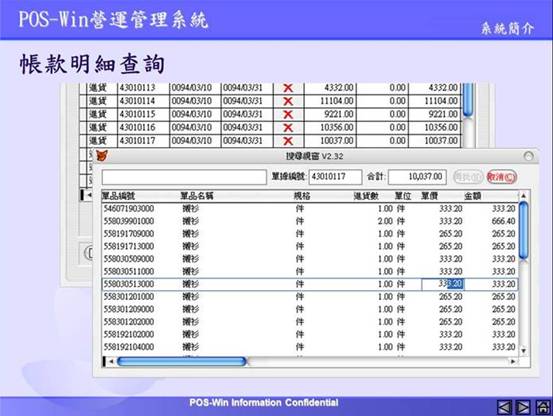Select item row 558039901000

[310, 221]
